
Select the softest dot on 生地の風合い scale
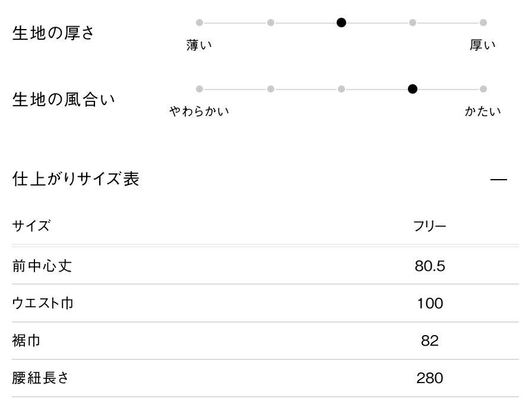pos(199,89)
